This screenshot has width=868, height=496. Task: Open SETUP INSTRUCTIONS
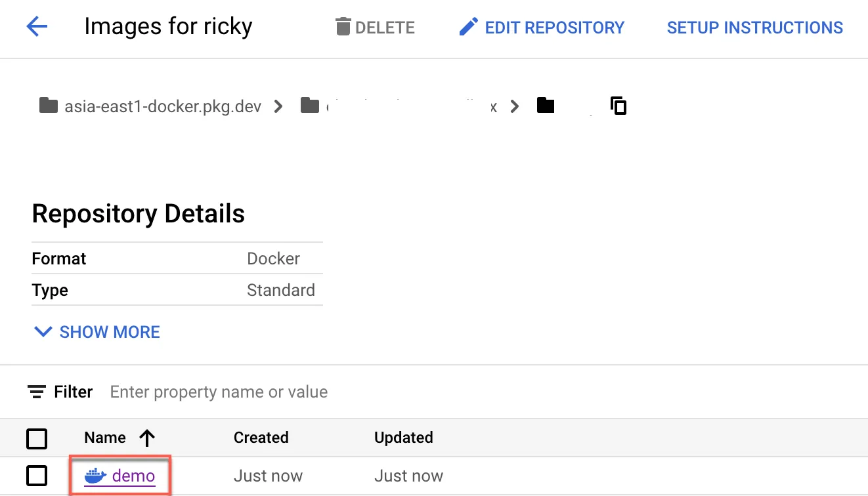coord(755,28)
